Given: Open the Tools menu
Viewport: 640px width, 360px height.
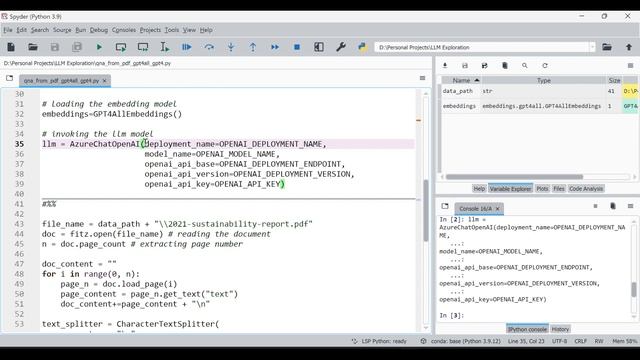Looking at the screenshot, I should [172, 30].
